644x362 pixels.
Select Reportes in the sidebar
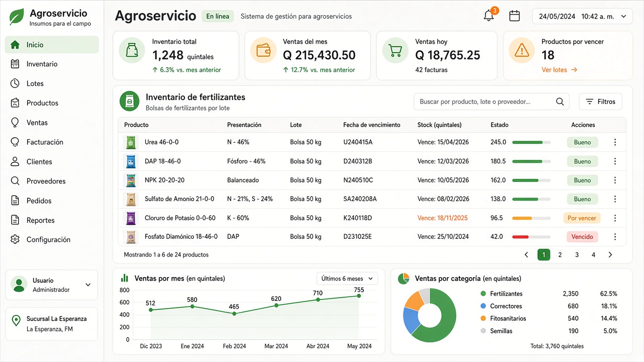click(x=51, y=220)
